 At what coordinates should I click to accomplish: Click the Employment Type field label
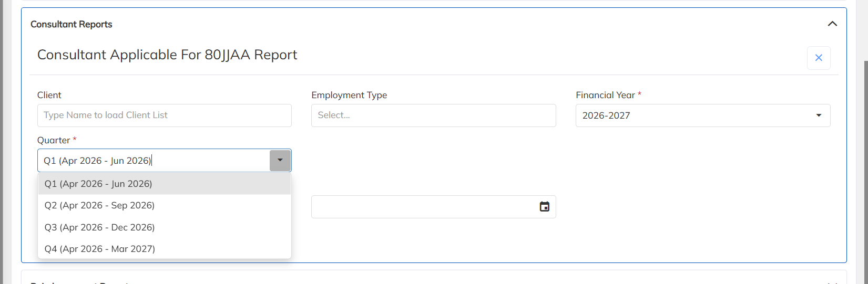[349, 95]
